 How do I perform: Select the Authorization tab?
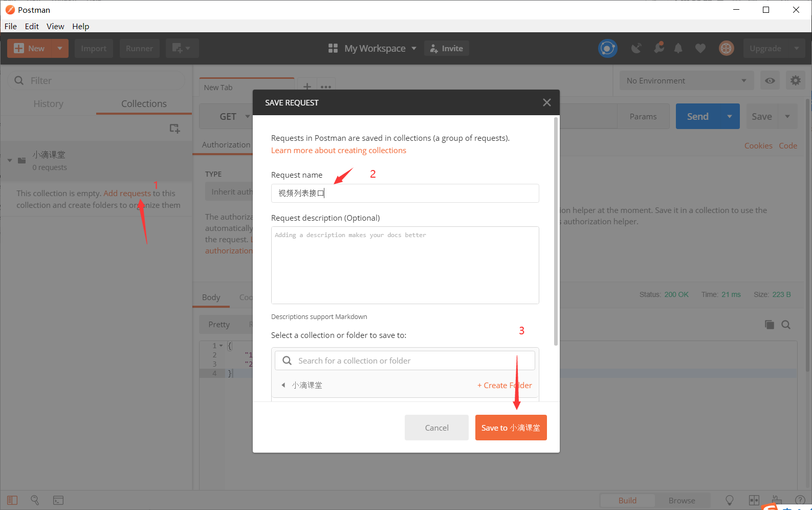[x=226, y=144]
